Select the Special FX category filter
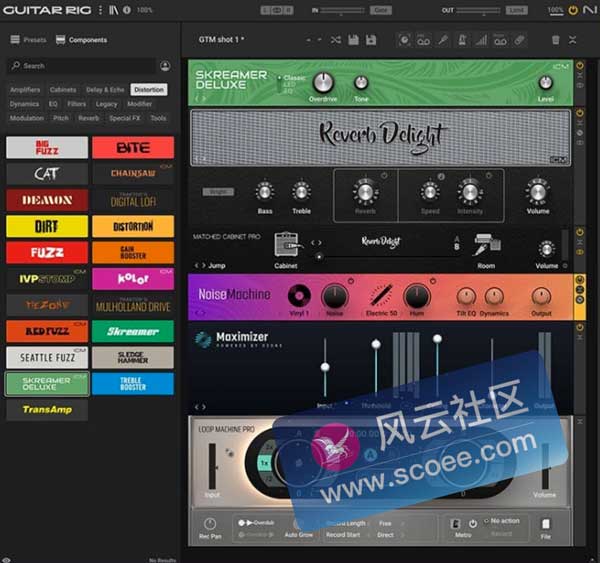600x563 pixels. [125, 118]
